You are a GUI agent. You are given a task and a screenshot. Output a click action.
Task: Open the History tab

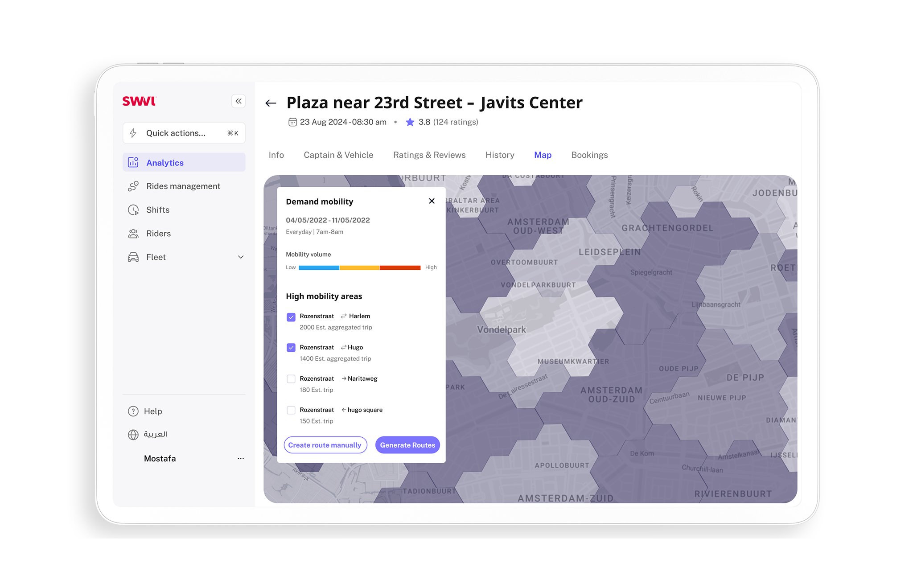coord(500,155)
